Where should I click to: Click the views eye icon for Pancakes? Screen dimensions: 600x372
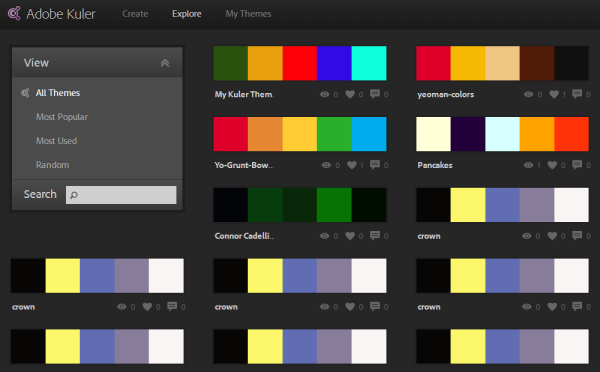point(528,165)
